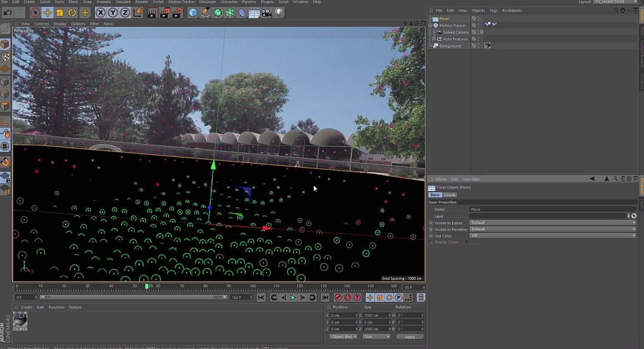Open the Motion Tracker menu
644x349 pixels.
(181, 2)
